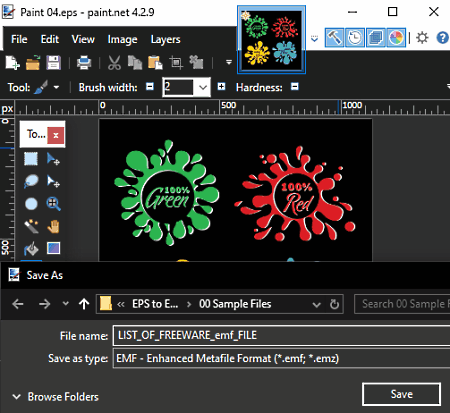This screenshot has height=413, width=450.
Task: Expand the address bar path dropdown
Action: (x=316, y=304)
